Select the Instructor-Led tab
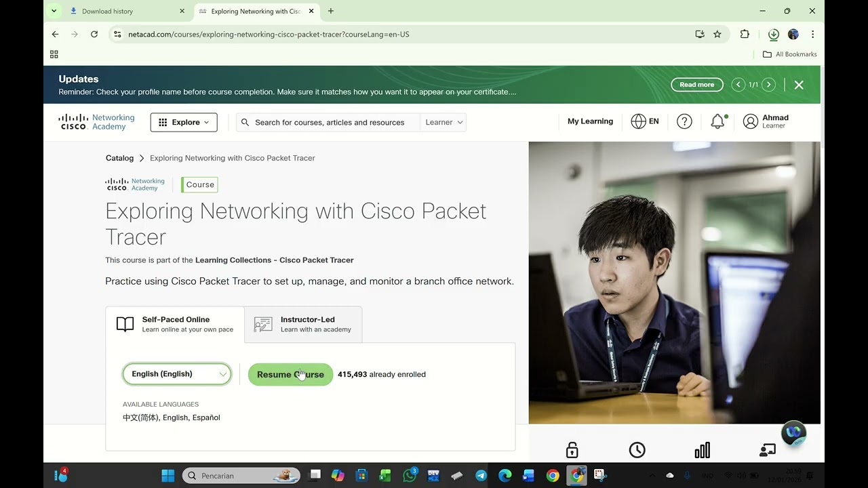The width and height of the screenshot is (868, 488). [303, 324]
